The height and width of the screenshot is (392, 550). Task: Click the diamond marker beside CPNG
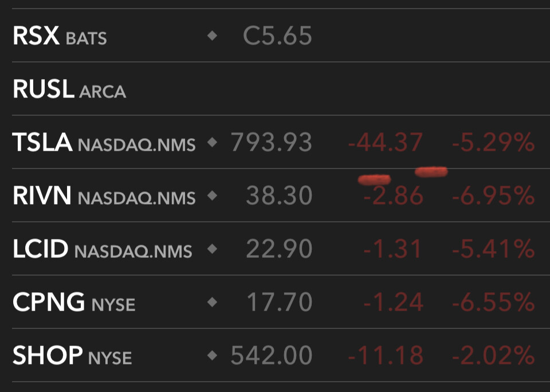[212, 302]
